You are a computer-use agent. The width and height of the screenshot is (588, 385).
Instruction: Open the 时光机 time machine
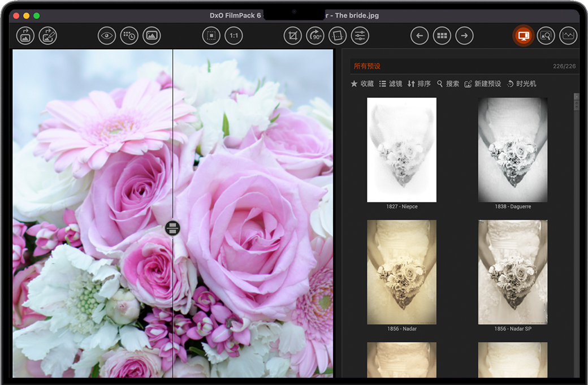click(x=521, y=84)
